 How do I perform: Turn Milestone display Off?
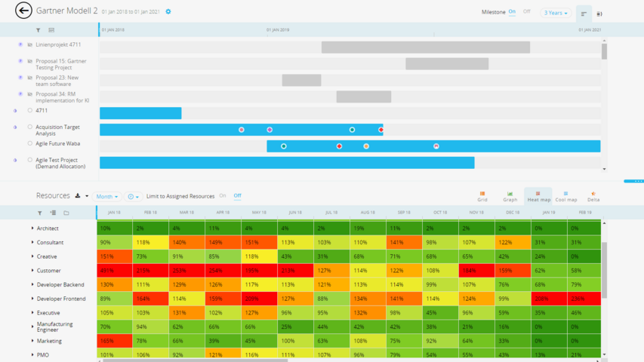[x=526, y=12]
